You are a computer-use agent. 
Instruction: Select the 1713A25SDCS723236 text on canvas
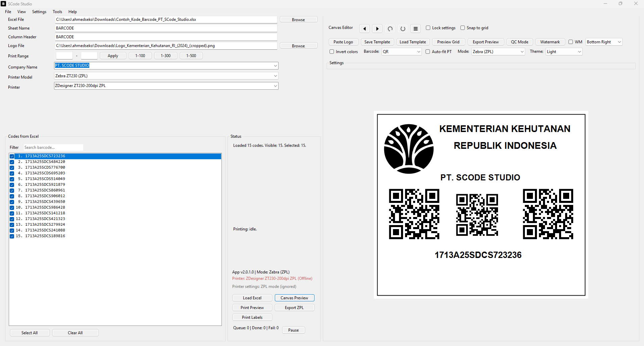click(478, 255)
